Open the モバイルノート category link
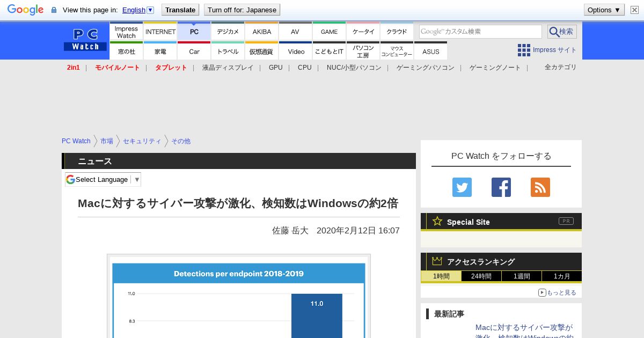 pos(117,68)
